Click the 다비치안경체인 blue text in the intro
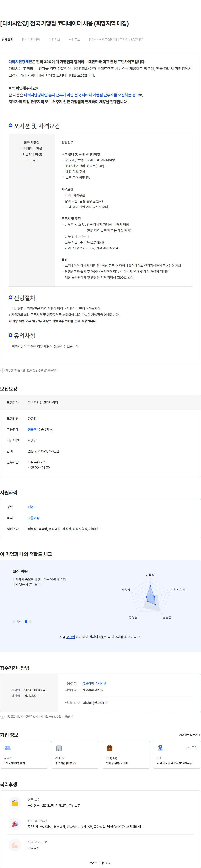 pyautogui.click(x=20, y=62)
